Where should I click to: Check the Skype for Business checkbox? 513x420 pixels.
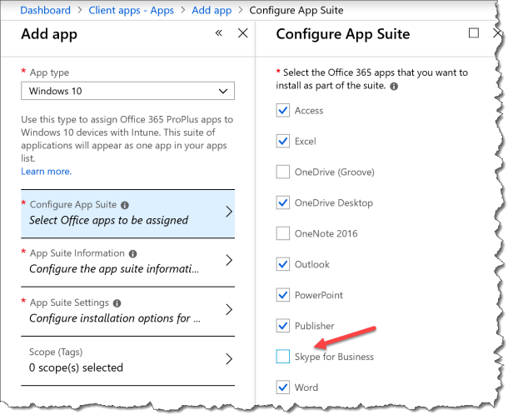point(282,357)
